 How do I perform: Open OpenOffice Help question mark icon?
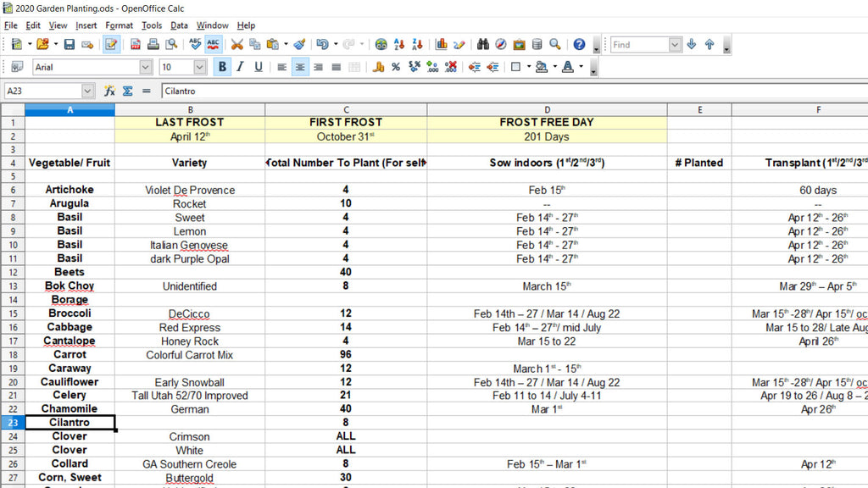579,44
